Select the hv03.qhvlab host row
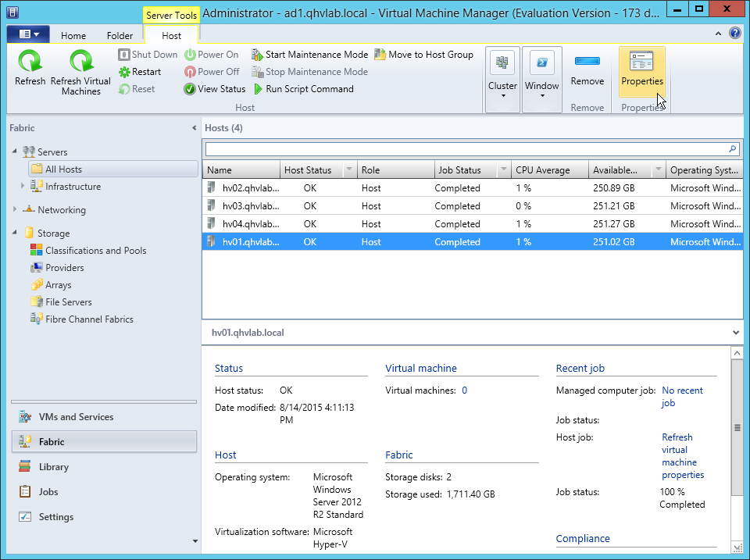This screenshot has height=560, width=750. 250,206
